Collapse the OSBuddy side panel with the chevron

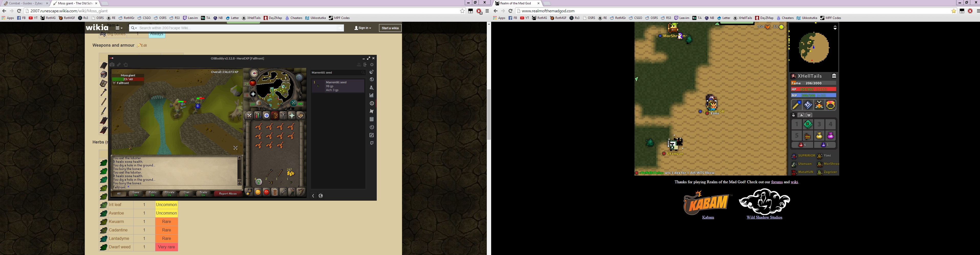click(314, 196)
